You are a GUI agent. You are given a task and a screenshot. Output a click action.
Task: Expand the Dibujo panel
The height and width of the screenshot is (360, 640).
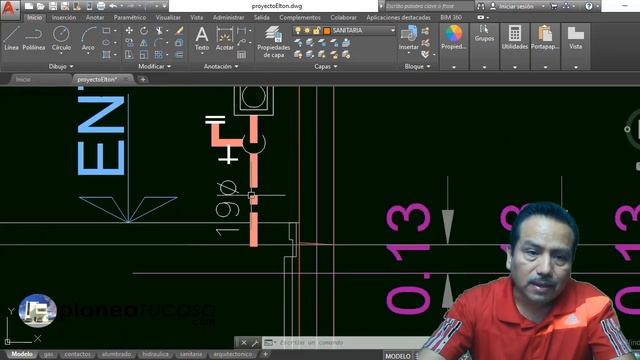61,66
